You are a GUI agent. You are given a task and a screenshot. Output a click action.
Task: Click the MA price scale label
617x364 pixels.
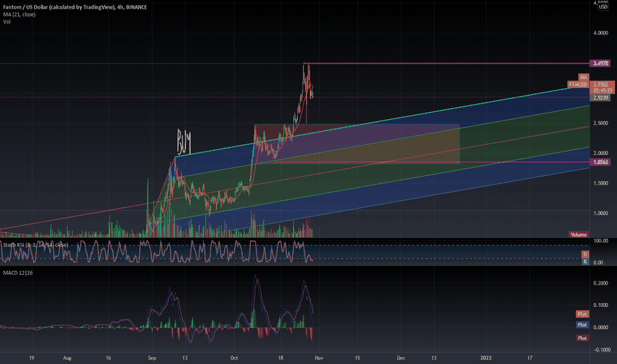[583, 77]
